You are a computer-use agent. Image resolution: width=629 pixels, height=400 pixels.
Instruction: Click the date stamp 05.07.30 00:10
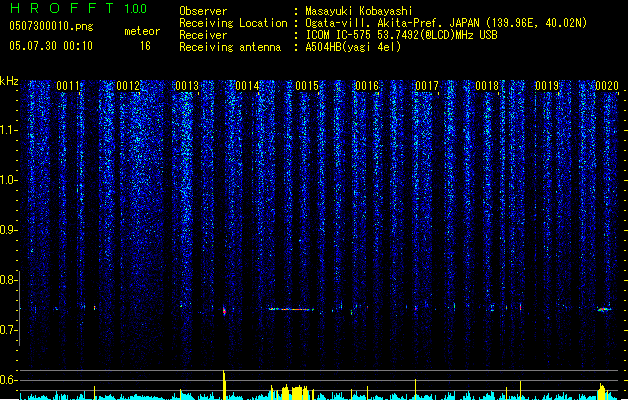pos(51,46)
